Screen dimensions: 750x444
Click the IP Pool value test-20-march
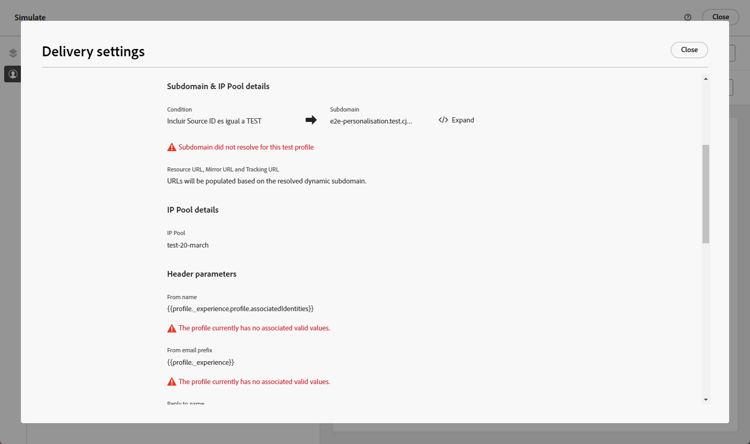click(188, 245)
